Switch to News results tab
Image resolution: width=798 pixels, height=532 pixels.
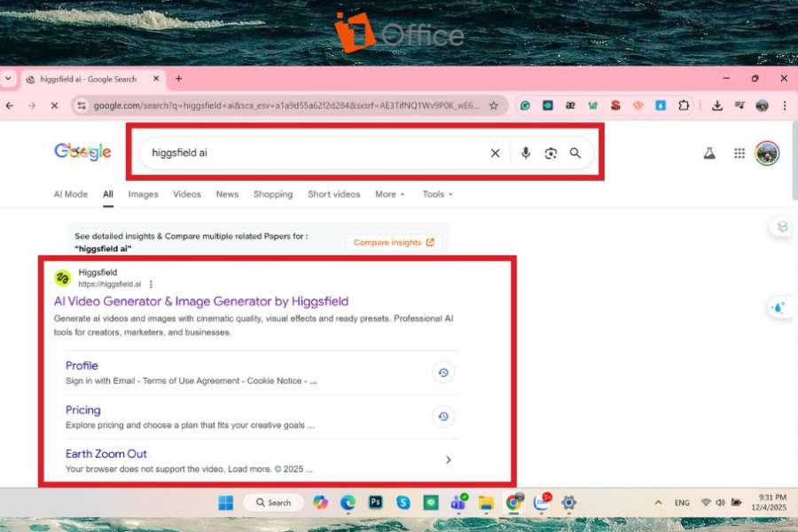point(227,194)
